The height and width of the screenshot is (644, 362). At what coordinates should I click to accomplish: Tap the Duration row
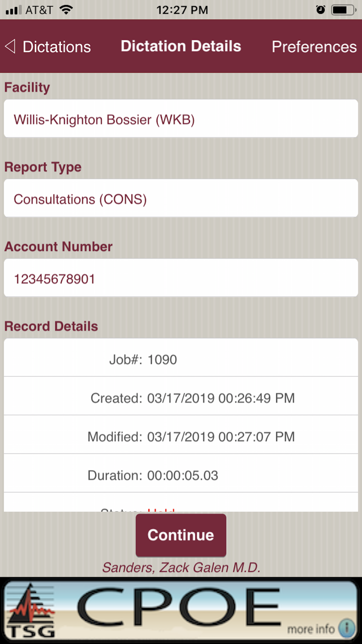click(x=181, y=475)
